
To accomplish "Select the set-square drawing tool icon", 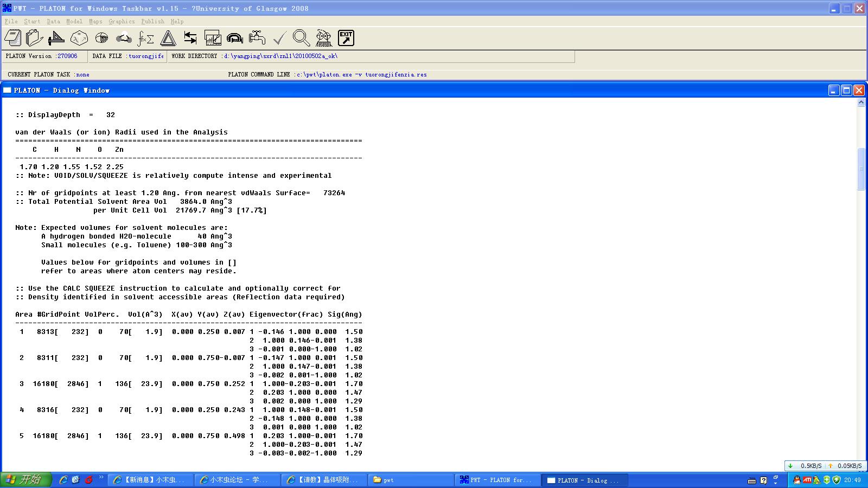I will coord(56,38).
